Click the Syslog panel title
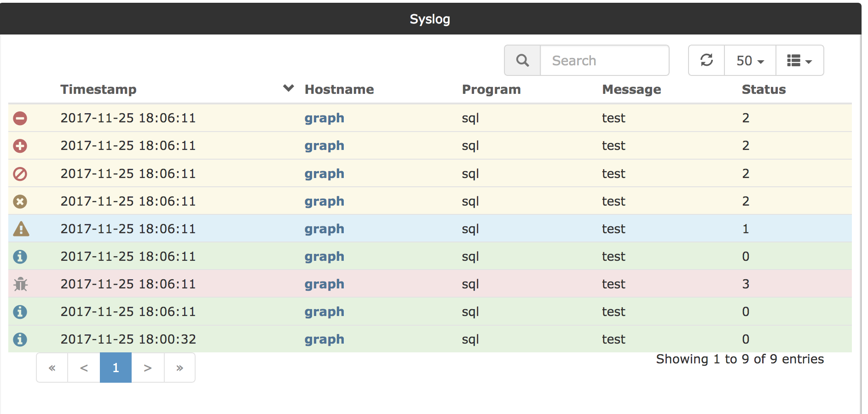 coord(430,19)
